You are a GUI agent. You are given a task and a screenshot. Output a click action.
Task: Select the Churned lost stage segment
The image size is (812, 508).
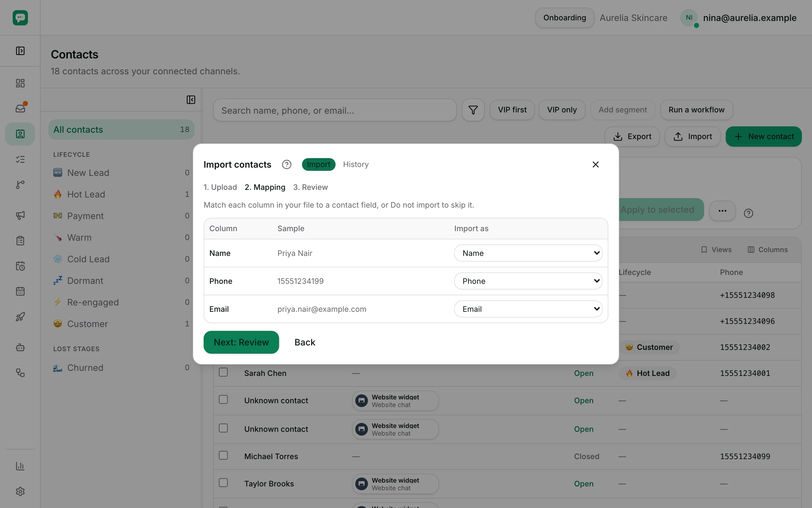point(121,368)
